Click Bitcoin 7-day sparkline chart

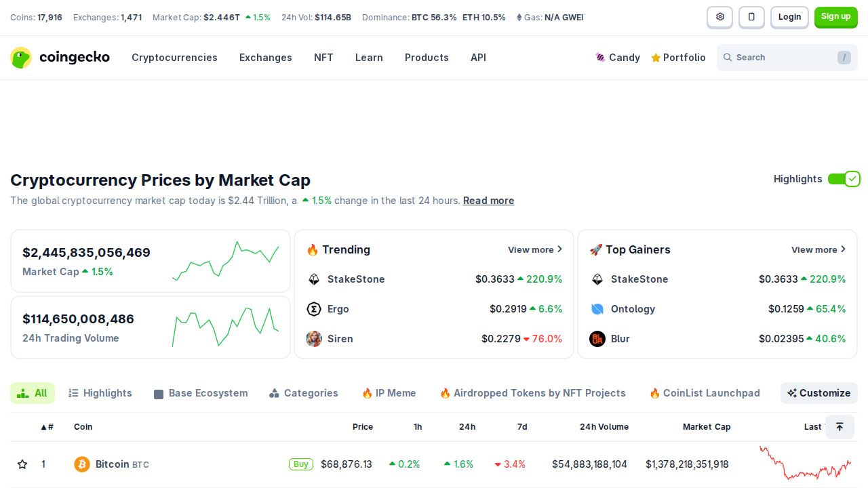click(805, 463)
